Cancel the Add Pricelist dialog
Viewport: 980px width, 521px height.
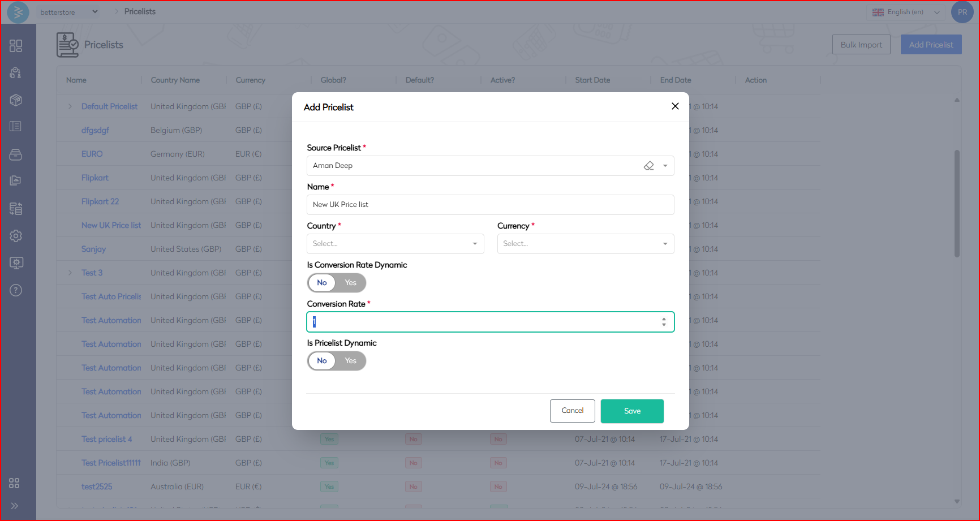pyautogui.click(x=572, y=411)
